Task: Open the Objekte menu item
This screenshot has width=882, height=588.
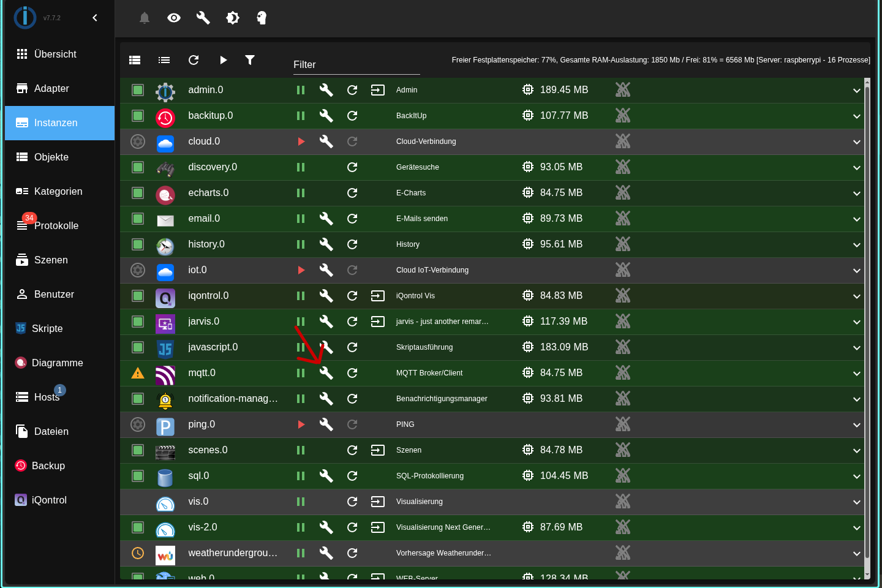Action: click(x=51, y=157)
